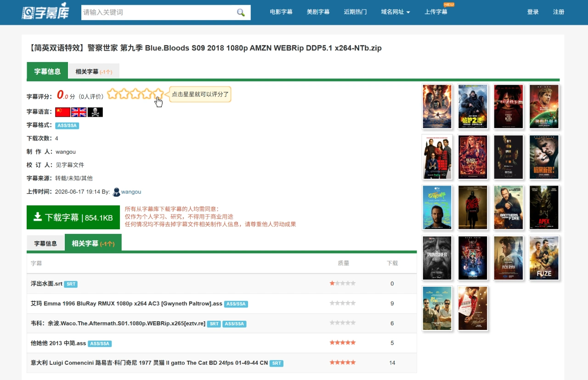
Task: Click the UK flag language icon
Action: [x=79, y=112]
